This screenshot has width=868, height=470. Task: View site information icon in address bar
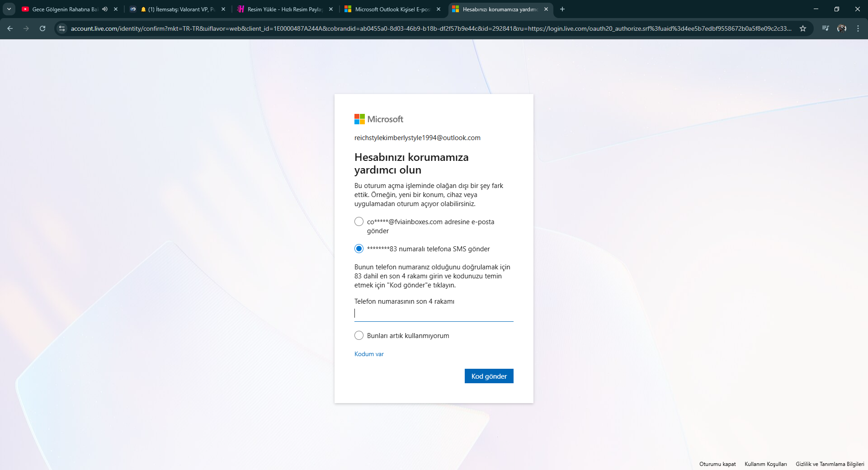tap(62, 28)
